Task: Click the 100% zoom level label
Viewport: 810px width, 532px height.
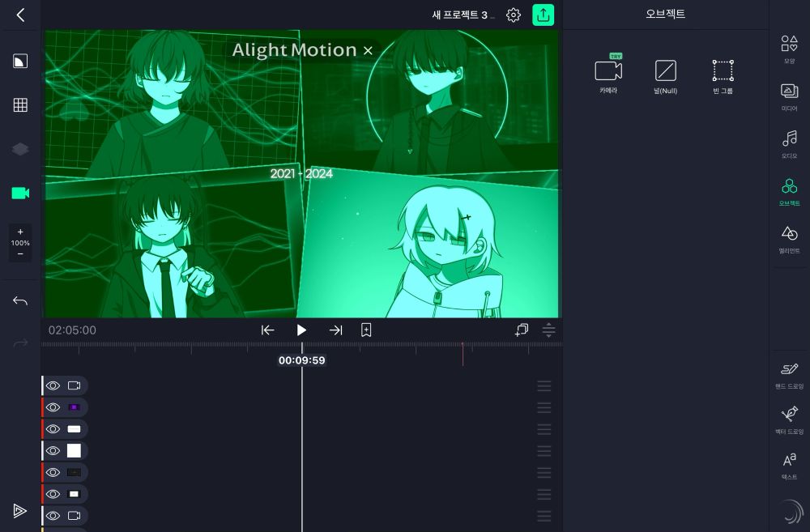Action: click(x=20, y=243)
